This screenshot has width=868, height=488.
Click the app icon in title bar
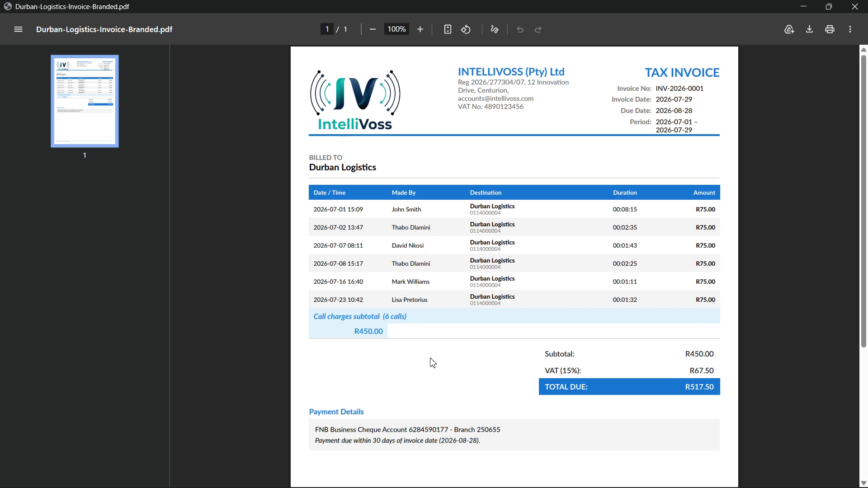7,6
